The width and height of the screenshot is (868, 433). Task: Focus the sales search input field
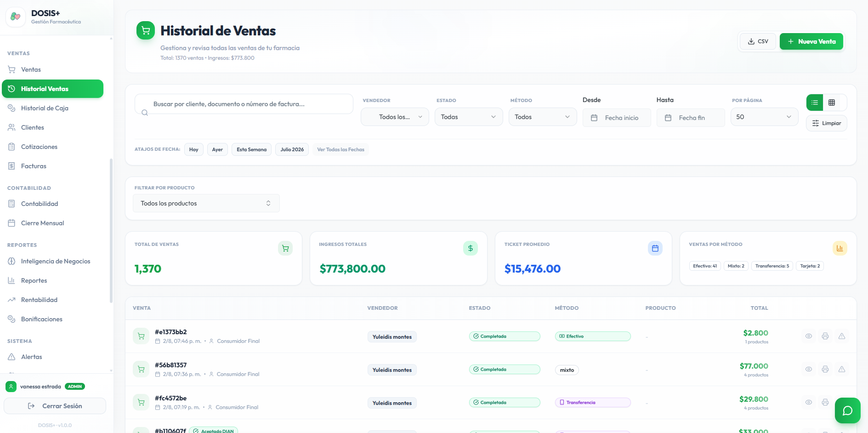coord(244,104)
